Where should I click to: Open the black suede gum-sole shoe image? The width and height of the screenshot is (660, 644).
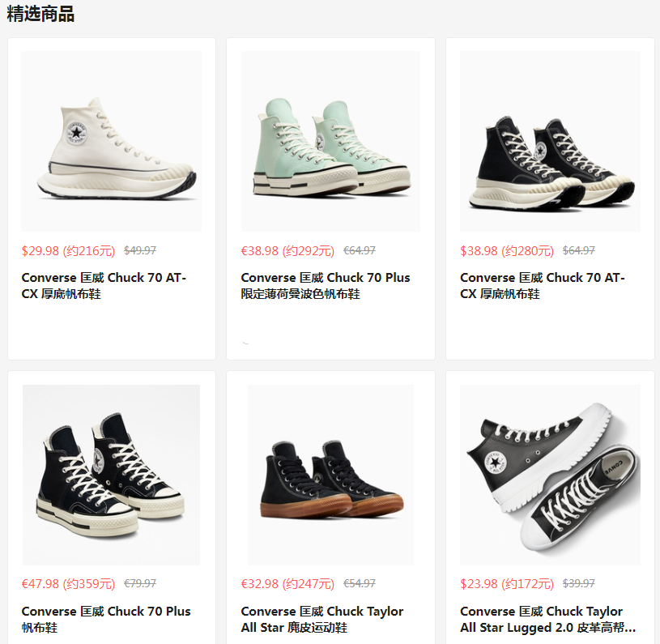330,475
